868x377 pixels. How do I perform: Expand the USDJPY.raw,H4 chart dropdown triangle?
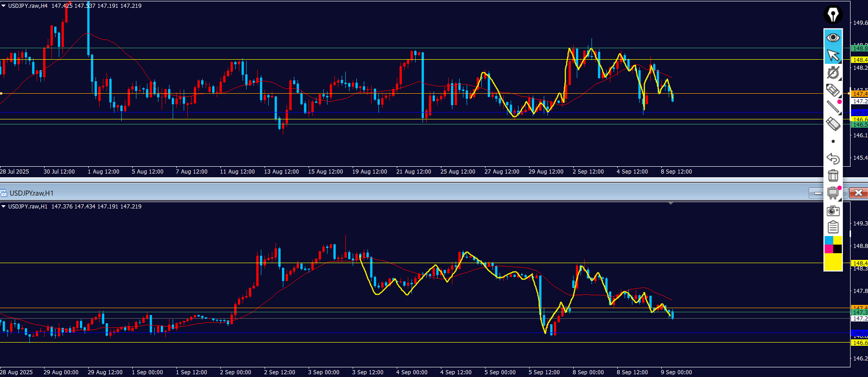(4, 6)
